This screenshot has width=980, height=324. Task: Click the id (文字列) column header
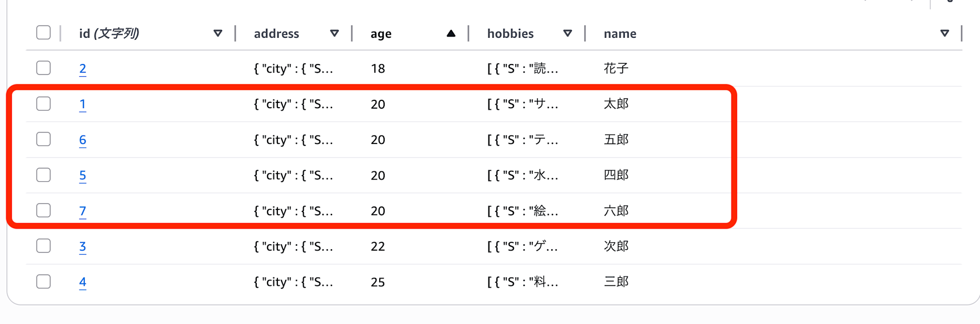[x=109, y=34]
